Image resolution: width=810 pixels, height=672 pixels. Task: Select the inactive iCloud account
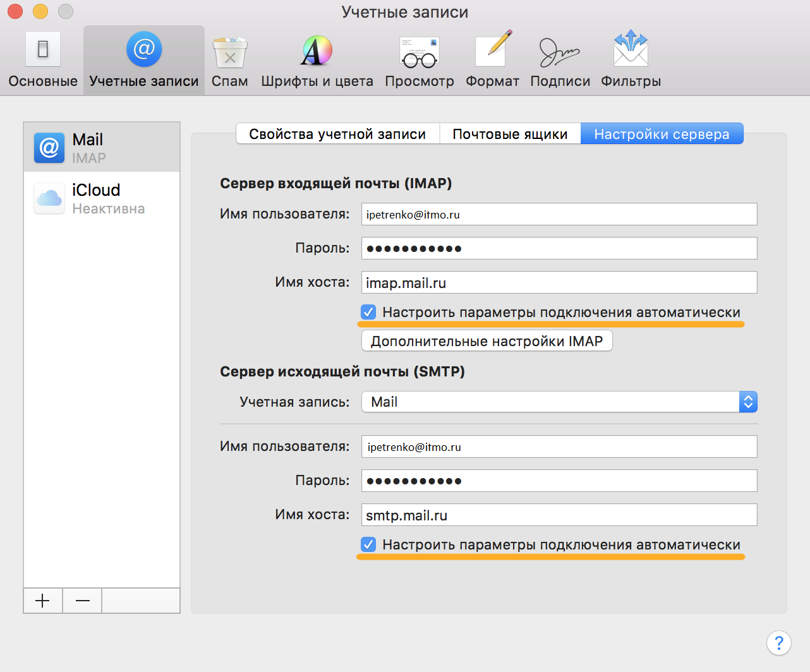pos(102,198)
